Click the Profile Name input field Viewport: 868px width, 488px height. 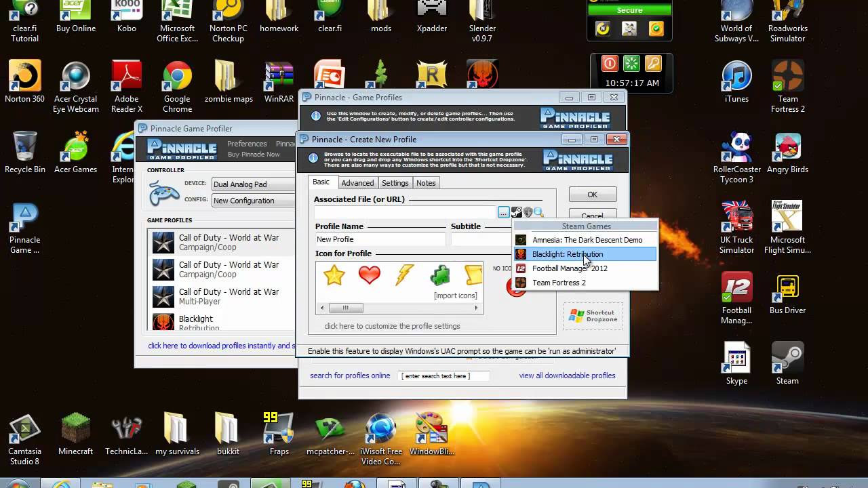(380, 239)
